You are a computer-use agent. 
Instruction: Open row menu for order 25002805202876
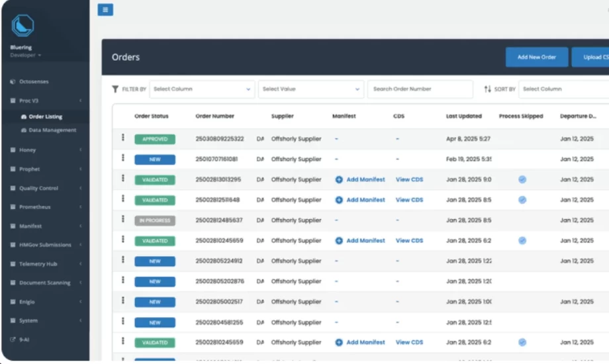click(123, 280)
